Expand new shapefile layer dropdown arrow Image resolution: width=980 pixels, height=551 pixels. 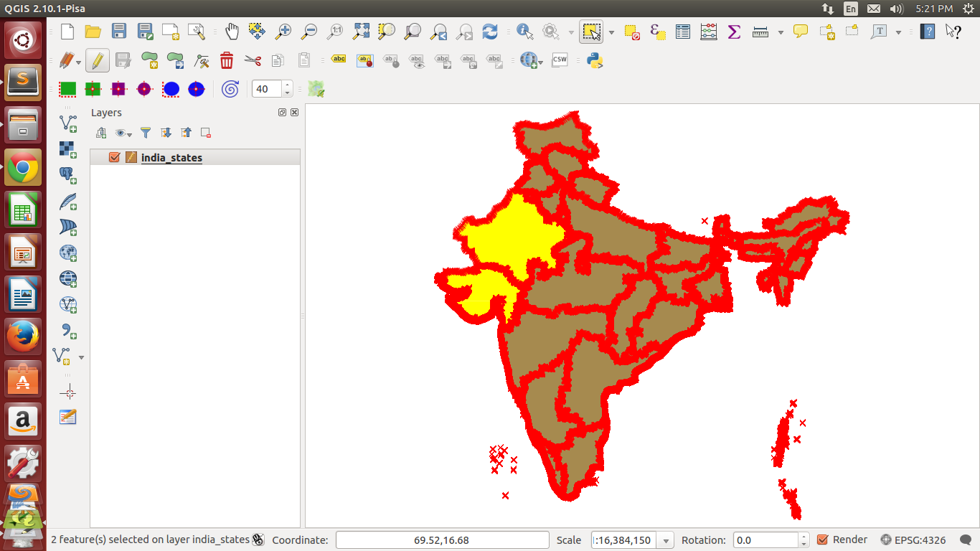click(x=81, y=357)
